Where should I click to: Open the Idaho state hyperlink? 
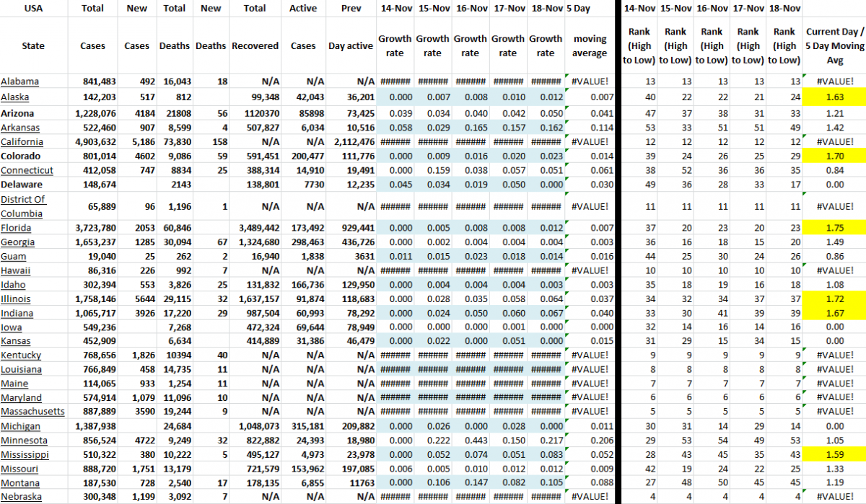pos(14,284)
